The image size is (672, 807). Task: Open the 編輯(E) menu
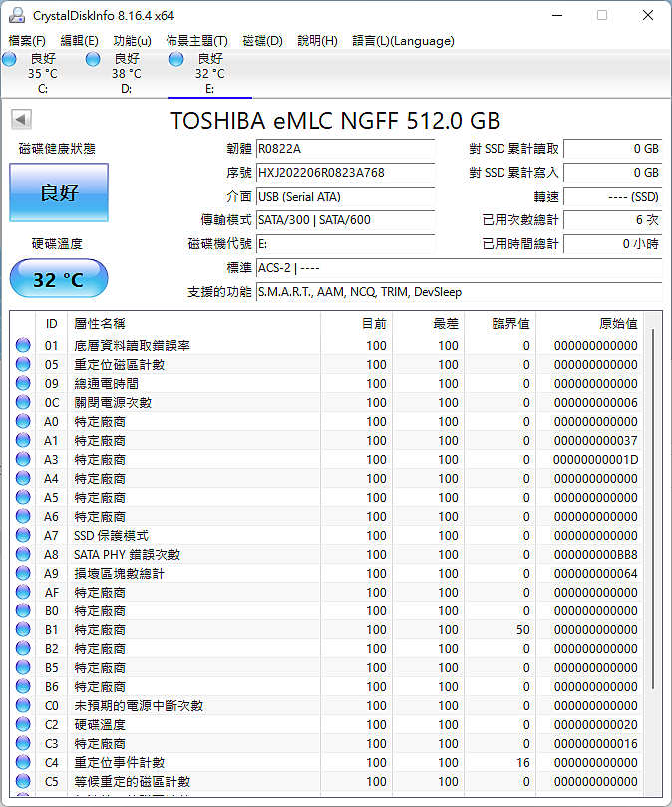[79, 41]
